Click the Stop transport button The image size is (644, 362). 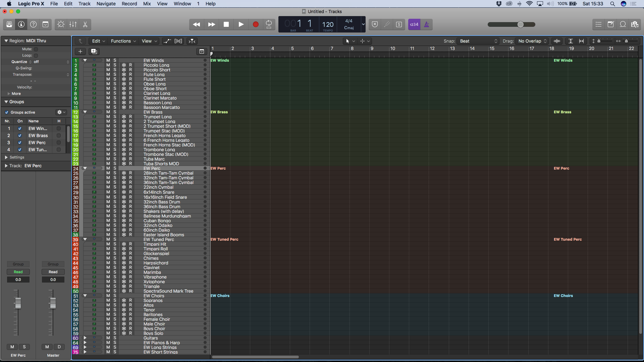tap(226, 24)
